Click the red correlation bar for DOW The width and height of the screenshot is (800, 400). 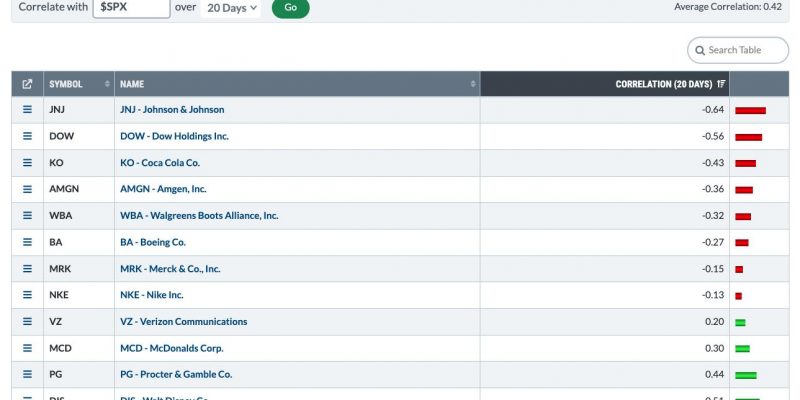click(x=748, y=137)
